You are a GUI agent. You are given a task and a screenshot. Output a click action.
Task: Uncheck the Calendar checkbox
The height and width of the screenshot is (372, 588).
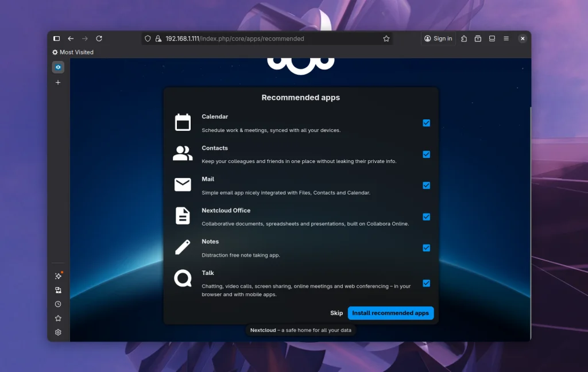(426, 123)
